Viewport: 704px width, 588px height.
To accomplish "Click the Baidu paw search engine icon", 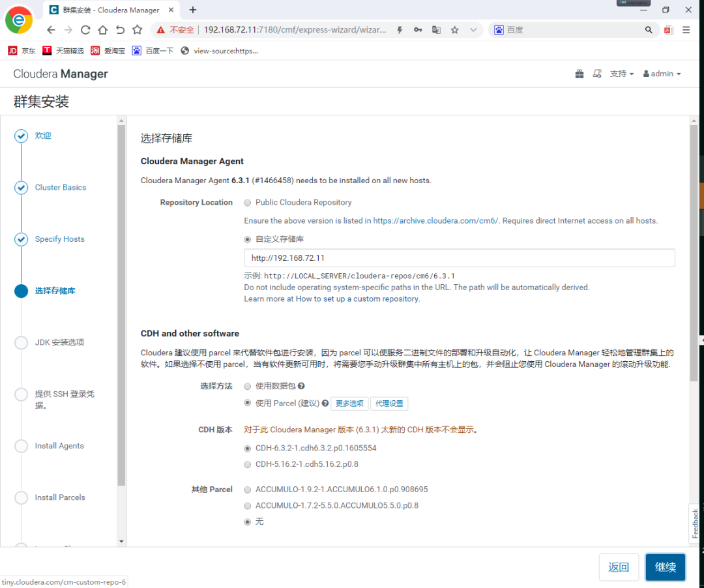I will (x=499, y=30).
